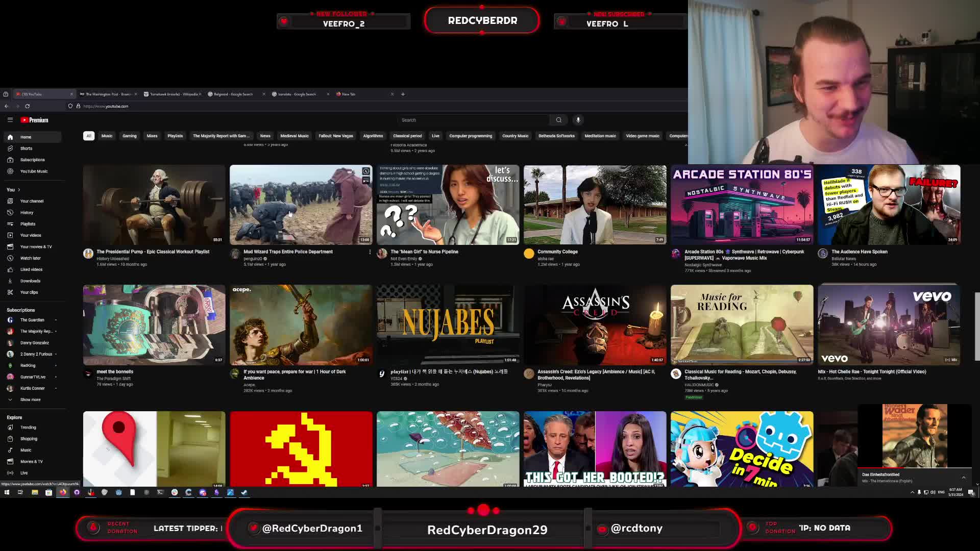The height and width of the screenshot is (551, 980).
Task: Open Community College video title
Action: (557, 252)
